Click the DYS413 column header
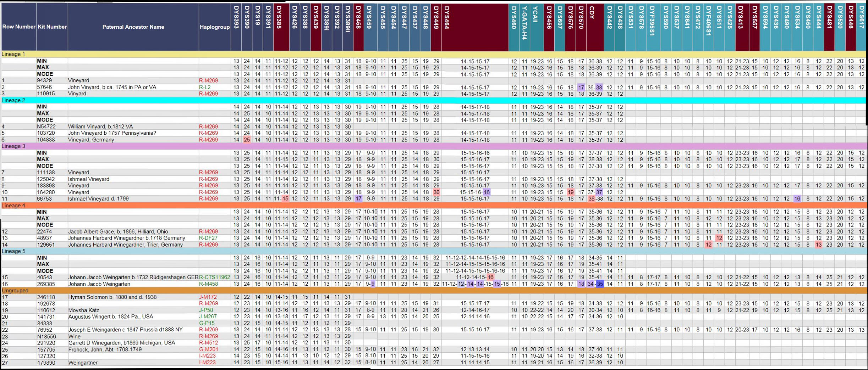The image size is (868, 370). click(x=742, y=27)
